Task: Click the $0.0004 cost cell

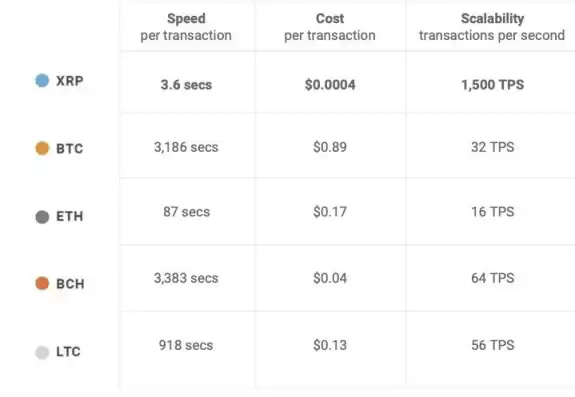Action: click(x=330, y=85)
